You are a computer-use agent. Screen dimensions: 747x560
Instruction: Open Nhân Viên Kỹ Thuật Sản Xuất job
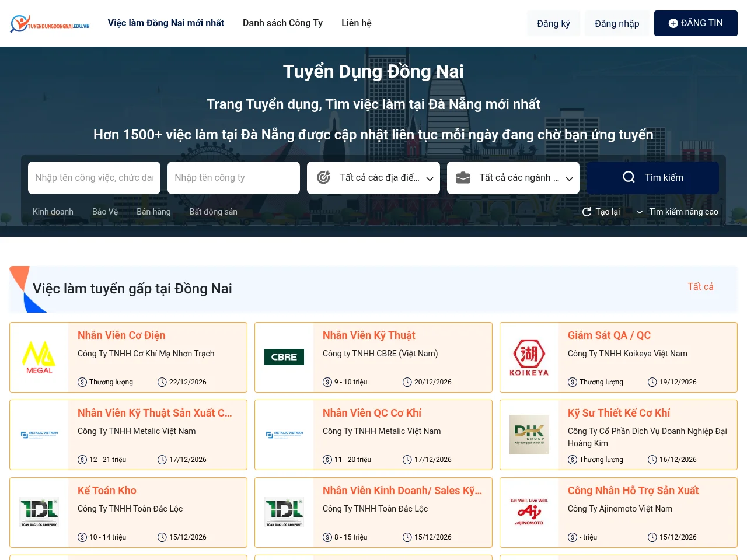point(155,413)
